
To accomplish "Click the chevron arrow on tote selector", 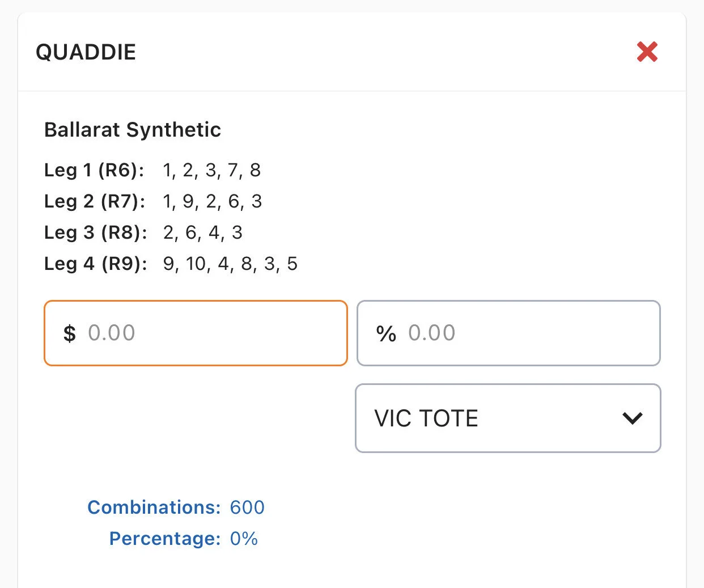I will (x=632, y=418).
